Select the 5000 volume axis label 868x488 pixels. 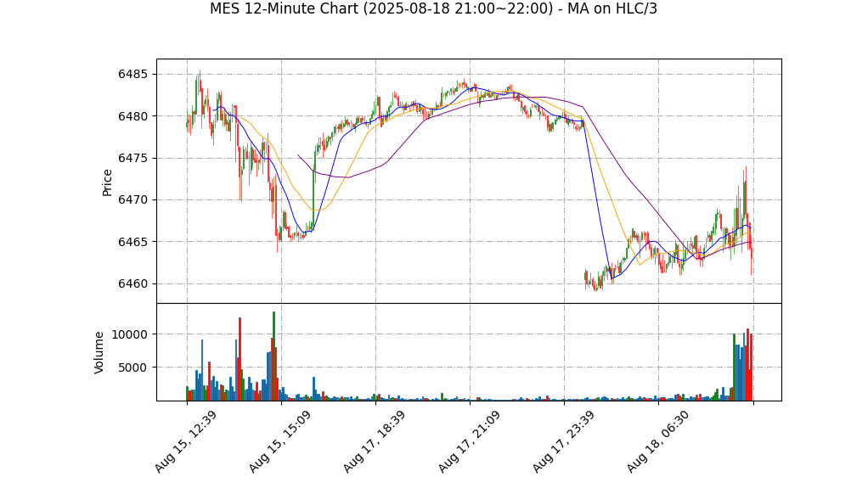click(x=132, y=367)
